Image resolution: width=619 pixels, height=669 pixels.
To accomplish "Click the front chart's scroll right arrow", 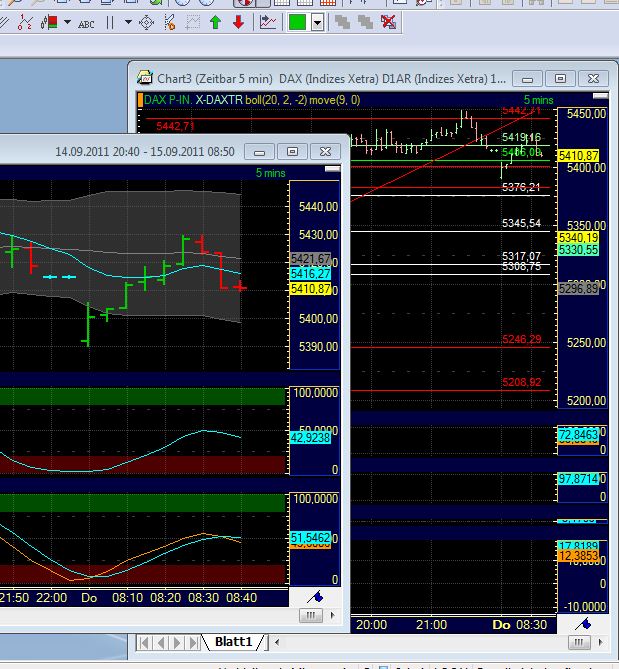I will [332, 615].
